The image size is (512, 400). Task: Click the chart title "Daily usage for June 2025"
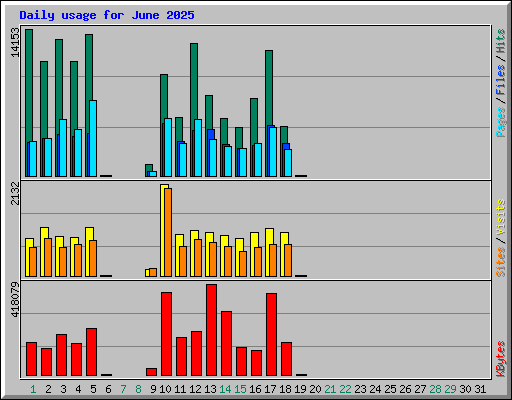[x=107, y=15]
